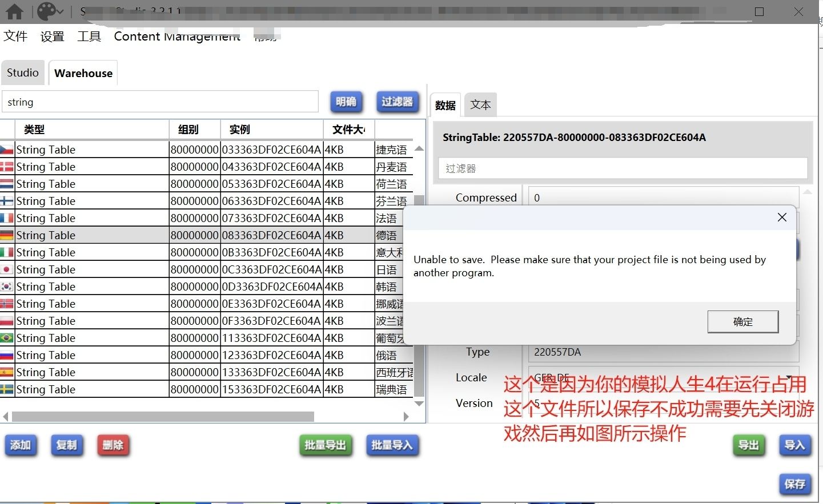The width and height of the screenshot is (823, 504).
Task: Select instance 153363DF02CE604A
Action: click(x=272, y=389)
